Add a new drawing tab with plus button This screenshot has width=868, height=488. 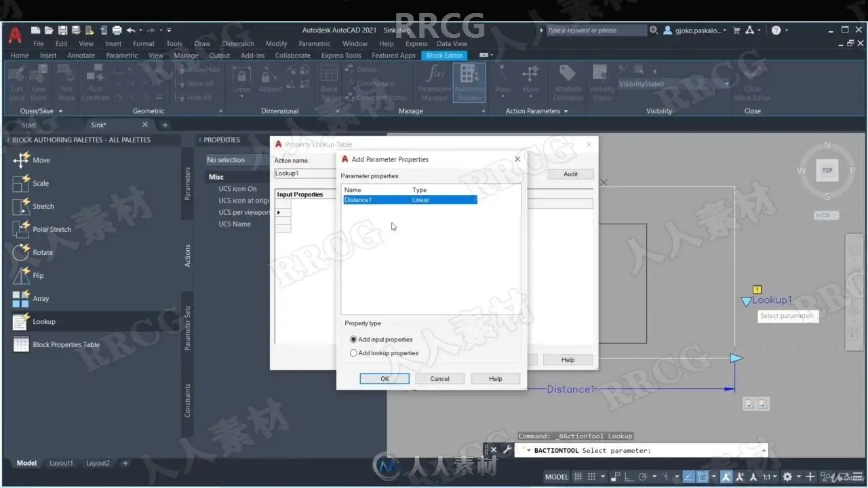[x=165, y=125]
